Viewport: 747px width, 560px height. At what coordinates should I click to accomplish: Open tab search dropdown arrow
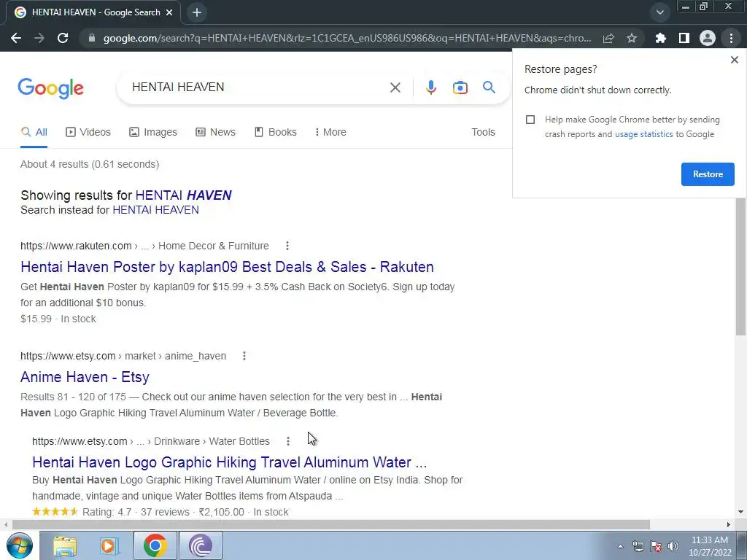tap(659, 12)
